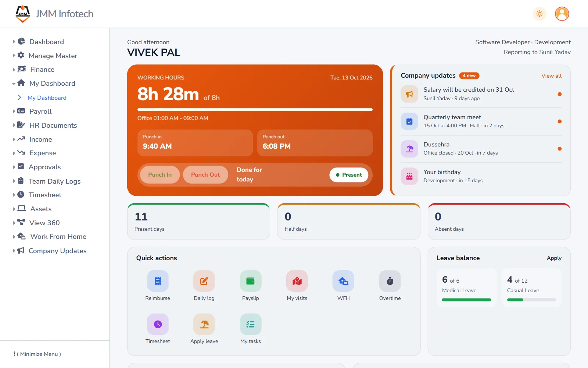Open the My tasks checklist icon
The width and height of the screenshot is (588, 368).
(251, 324)
